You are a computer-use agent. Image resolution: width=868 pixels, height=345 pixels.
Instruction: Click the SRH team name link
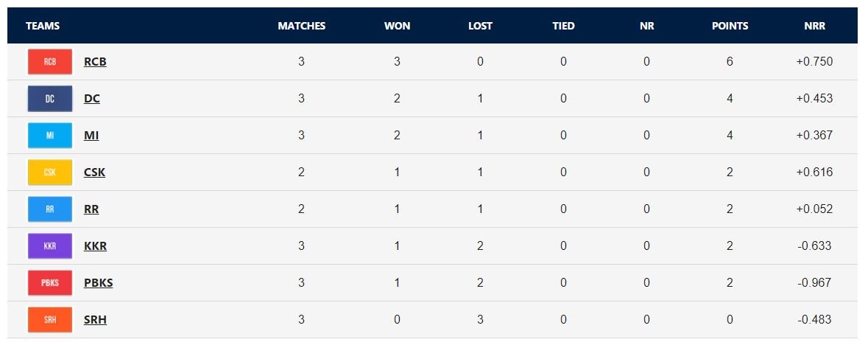coord(95,320)
